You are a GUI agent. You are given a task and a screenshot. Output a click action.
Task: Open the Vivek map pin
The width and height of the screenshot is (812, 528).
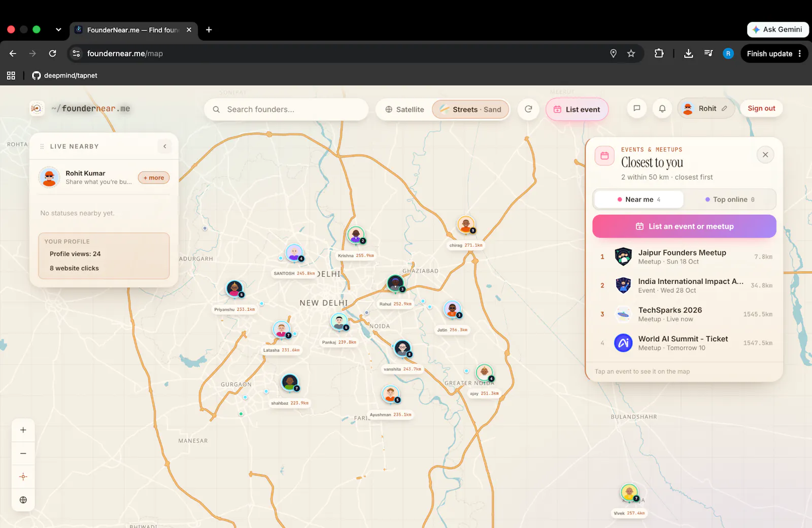click(x=629, y=492)
